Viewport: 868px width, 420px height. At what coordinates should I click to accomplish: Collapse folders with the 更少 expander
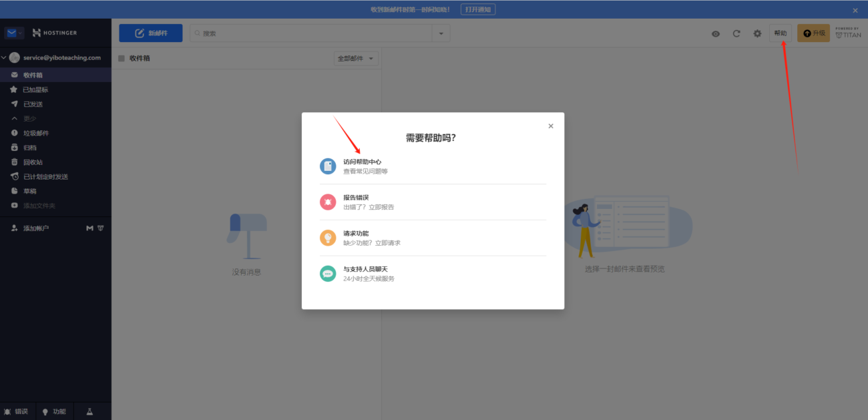(55, 118)
